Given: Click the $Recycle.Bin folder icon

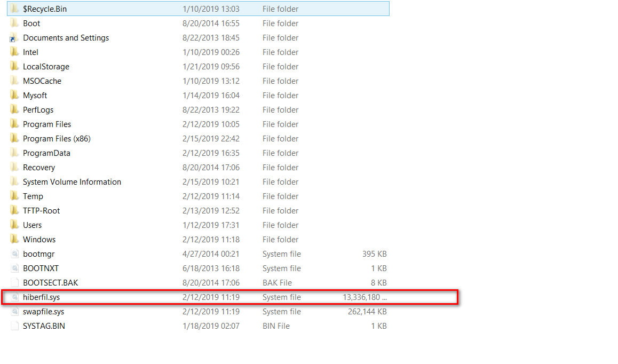Looking at the screenshot, I should [x=14, y=9].
